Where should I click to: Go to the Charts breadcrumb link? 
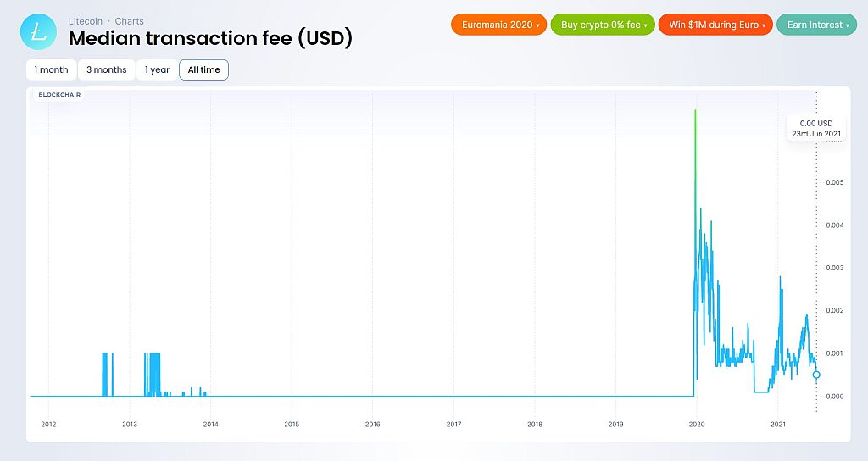(129, 21)
